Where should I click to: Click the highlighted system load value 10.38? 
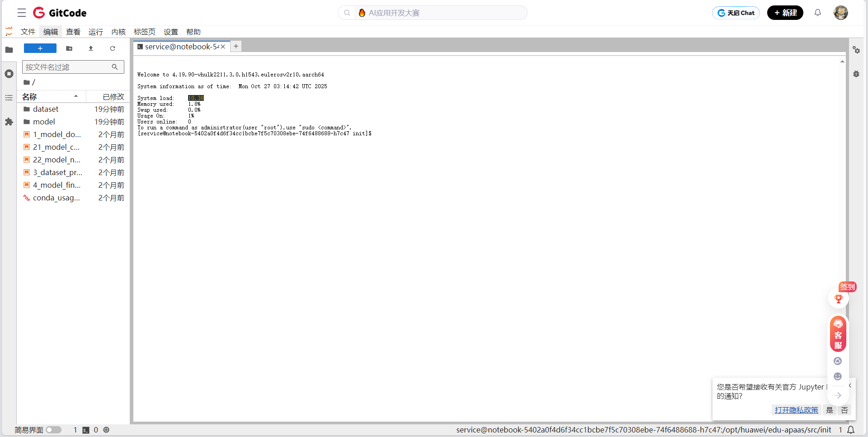coord(196,98)
